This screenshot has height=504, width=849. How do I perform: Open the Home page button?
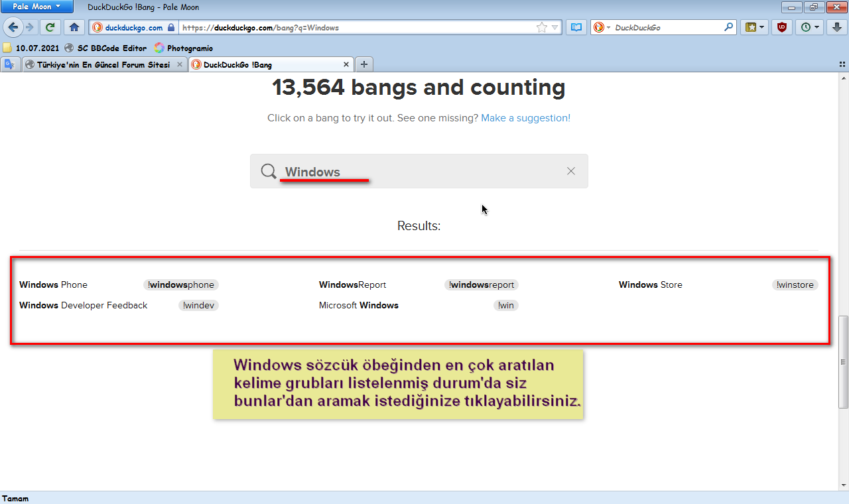coord(74,27)
